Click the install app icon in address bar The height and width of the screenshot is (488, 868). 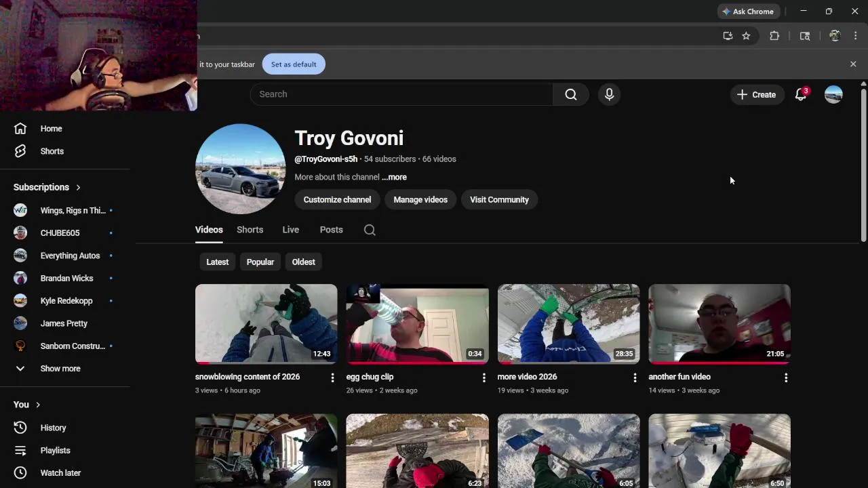point(728,36)
